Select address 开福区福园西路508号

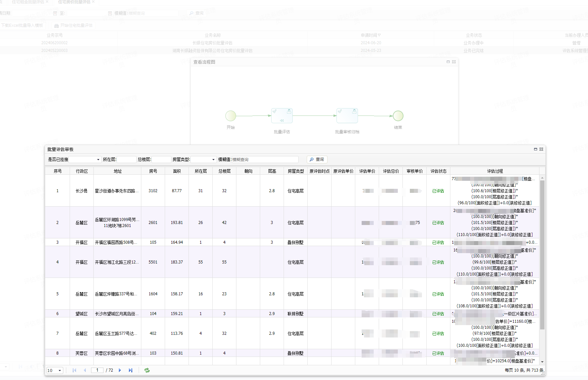(x=117, y=242)
